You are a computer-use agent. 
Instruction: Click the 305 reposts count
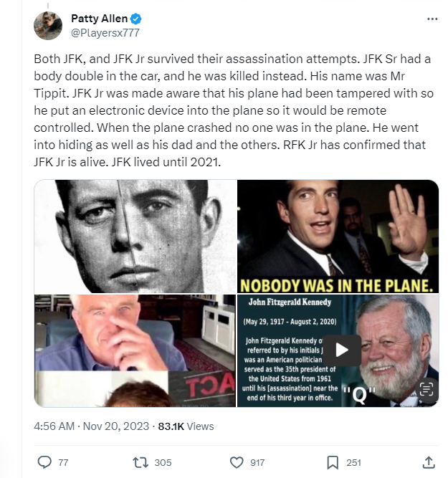coord(163,463)
